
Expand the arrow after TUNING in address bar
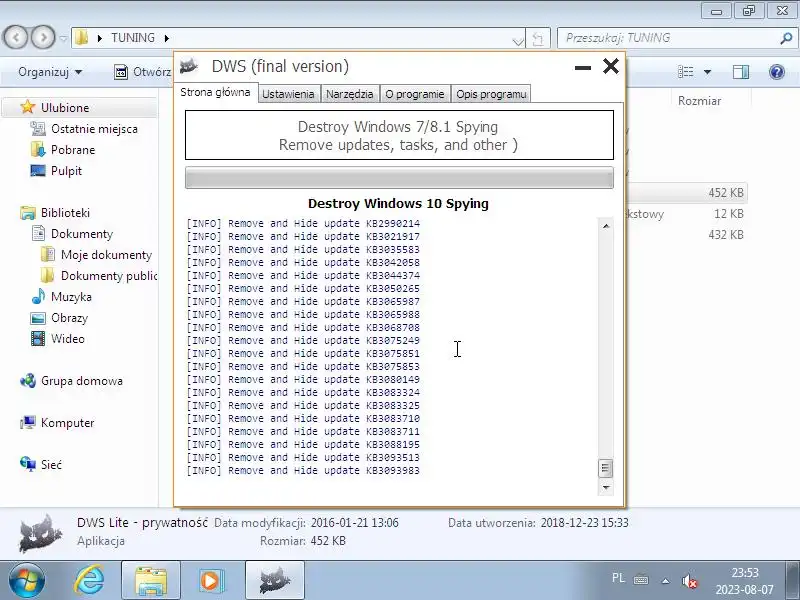[167, 38]
